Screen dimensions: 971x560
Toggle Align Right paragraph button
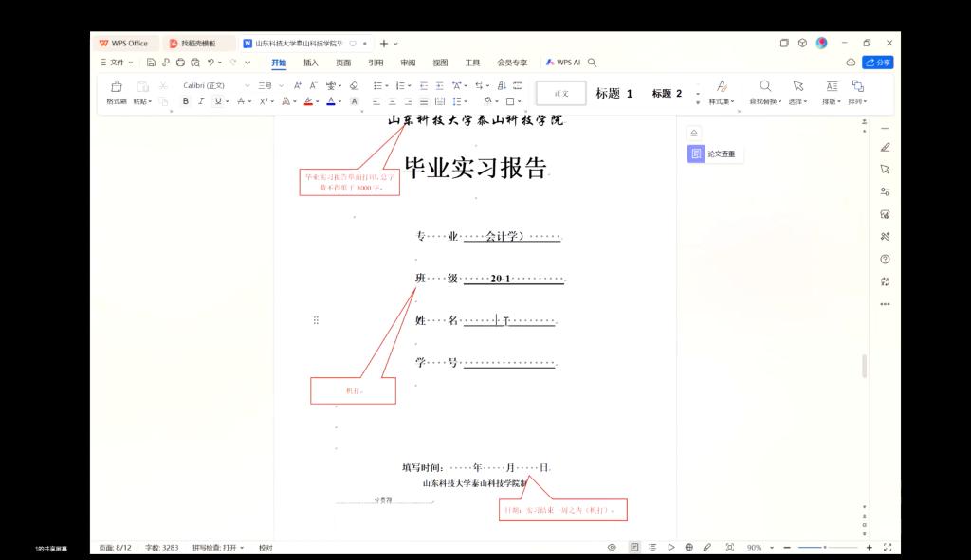coord(408,101)
